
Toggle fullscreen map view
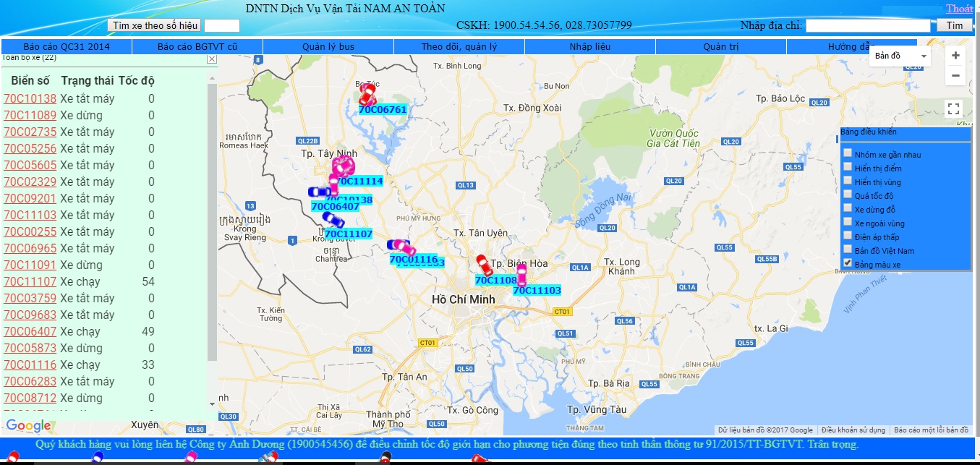[x=953, y=108]
